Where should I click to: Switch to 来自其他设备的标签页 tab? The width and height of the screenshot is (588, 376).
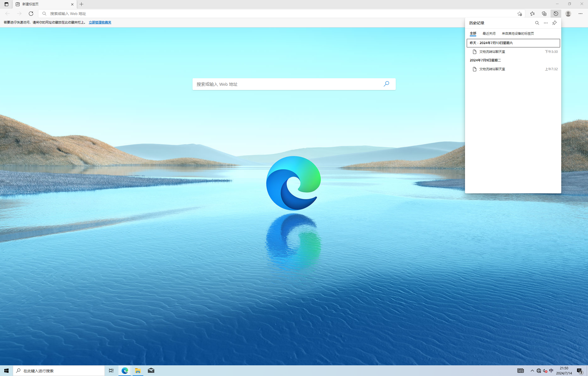pyautogui.click(x=518, y=33)
